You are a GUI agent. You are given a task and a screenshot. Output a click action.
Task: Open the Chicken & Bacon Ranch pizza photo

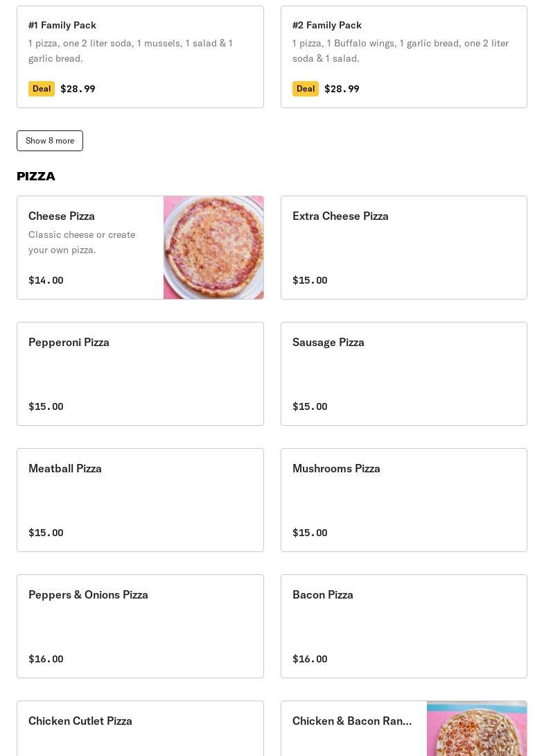(477, 728)
